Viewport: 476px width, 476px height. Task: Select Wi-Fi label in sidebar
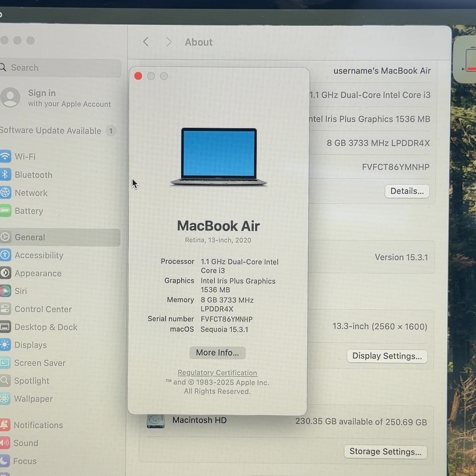coord(25,156)
